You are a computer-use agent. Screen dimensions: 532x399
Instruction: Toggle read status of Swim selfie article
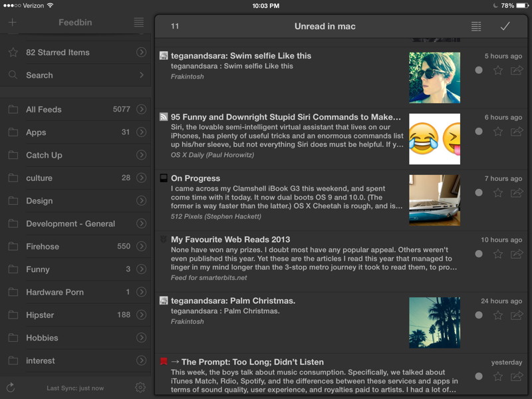click(x=479, y=70)
